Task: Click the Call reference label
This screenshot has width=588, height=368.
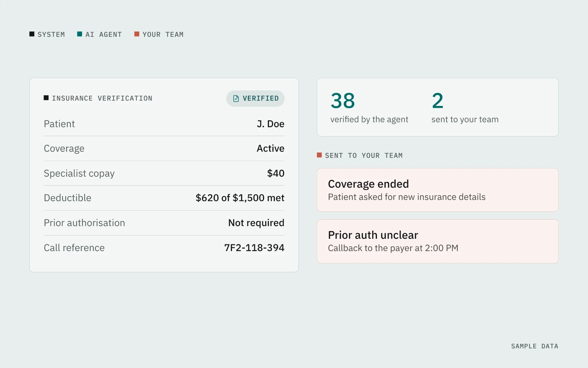Action: [74, 248]
